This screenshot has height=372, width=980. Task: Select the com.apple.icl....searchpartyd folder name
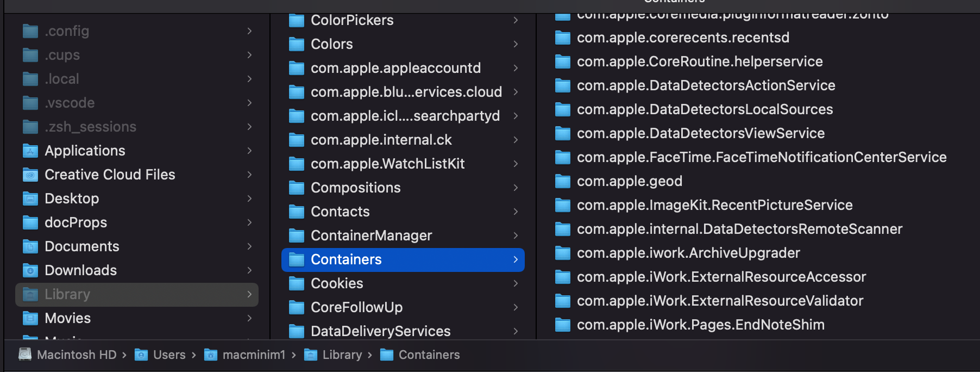[x=405, y=116]
